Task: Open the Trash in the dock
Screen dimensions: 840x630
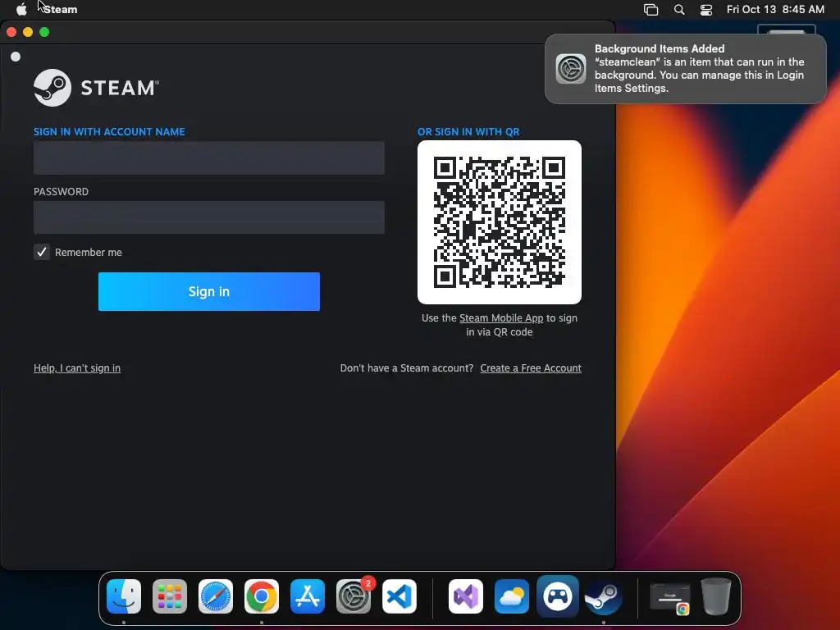Action: [x=716, y=596]
